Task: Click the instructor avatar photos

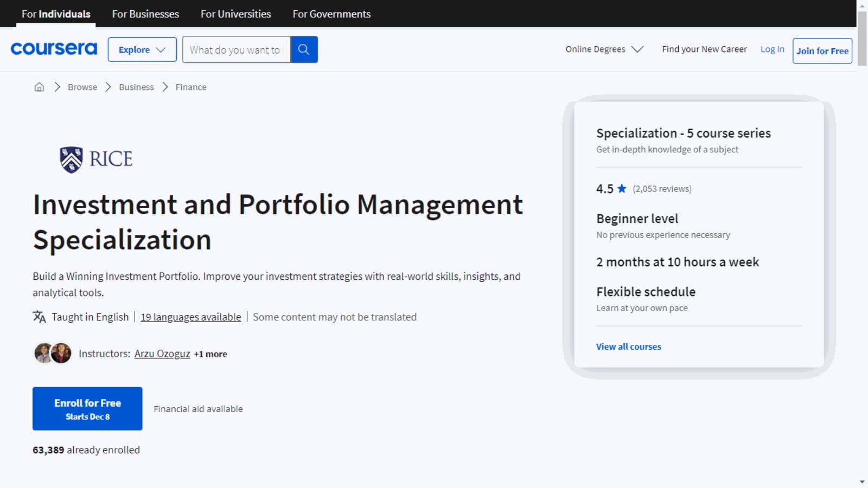Action: 53,354
